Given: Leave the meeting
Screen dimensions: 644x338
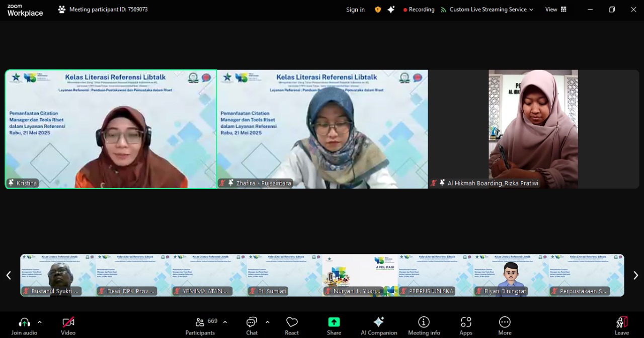Looking at the screenshot, I should (x=622, y=325).
